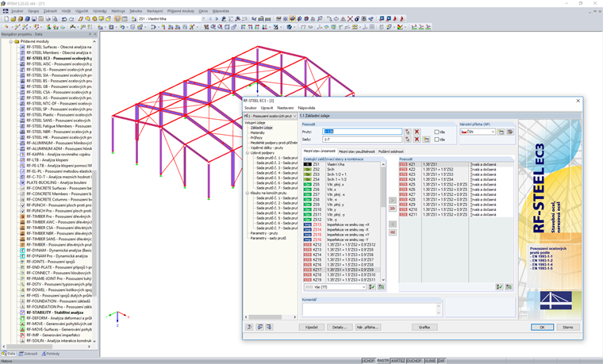
Task: Click vertical scrollbar of existing load cases list
Action: [383, 223]
